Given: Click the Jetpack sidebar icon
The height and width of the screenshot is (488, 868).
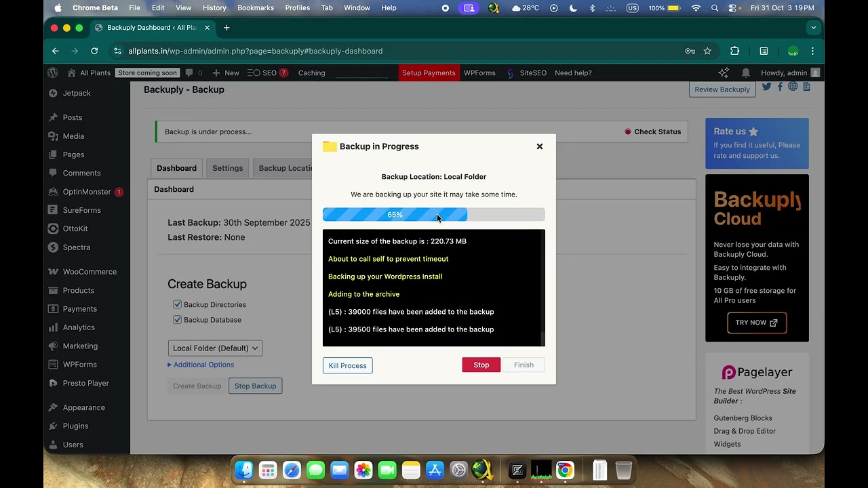Looking at the screenshot, I should [53, 93].
